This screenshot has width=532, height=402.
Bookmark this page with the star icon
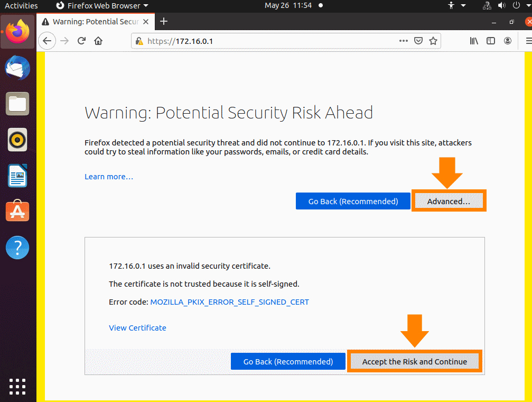coord(433,41)
